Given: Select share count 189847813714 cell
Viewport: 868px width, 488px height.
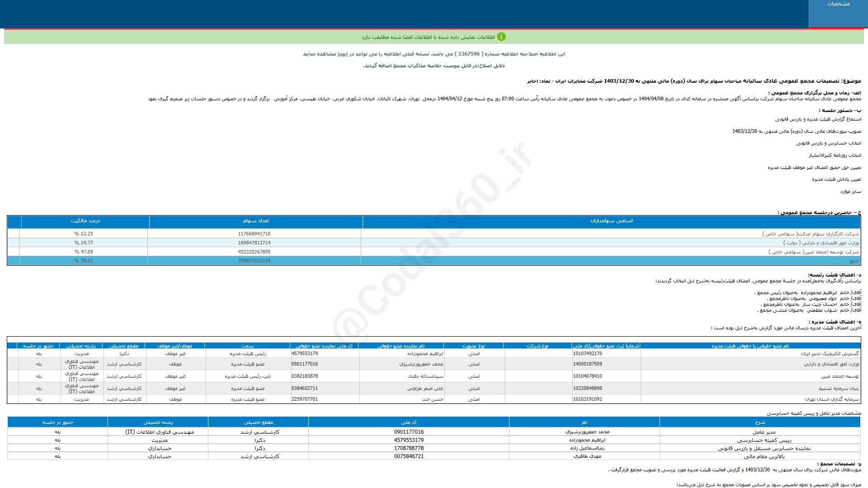Looking at the screenshot, I should click(x=254, y=243).
